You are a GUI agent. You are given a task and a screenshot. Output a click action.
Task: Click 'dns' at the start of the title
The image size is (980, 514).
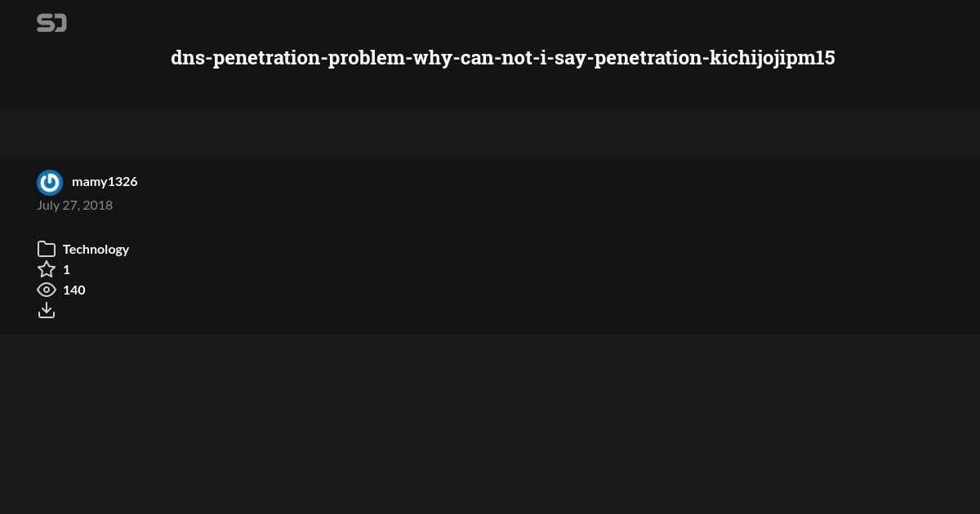click(x=187, y=58)
